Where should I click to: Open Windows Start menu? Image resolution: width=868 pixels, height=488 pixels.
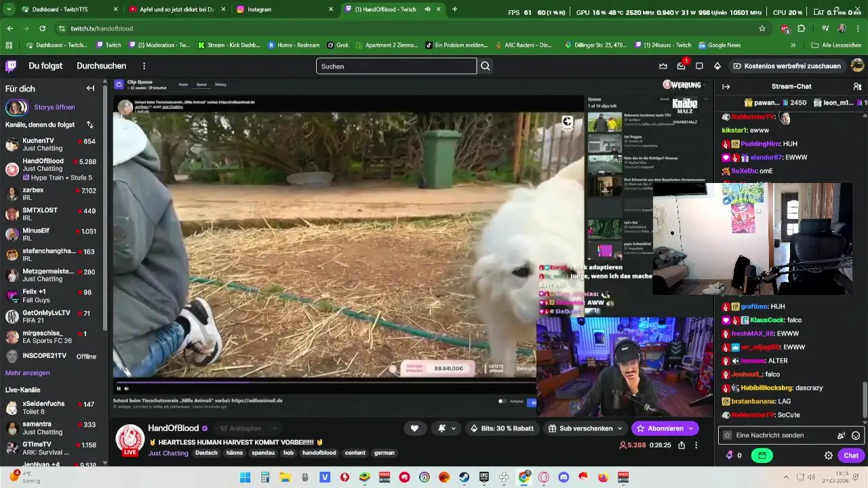point(245,477)
